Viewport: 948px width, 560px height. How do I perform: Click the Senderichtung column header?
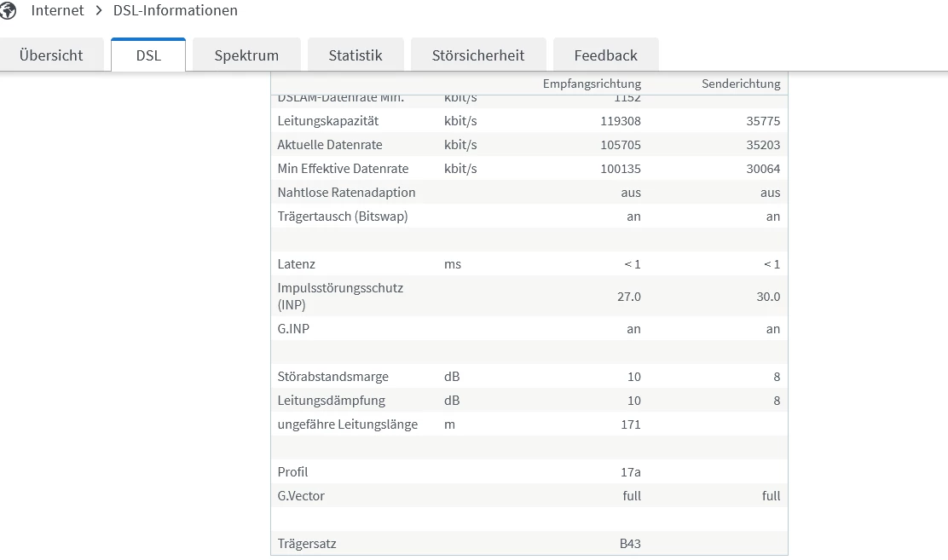pyautogui.click(x=741, y=84)
